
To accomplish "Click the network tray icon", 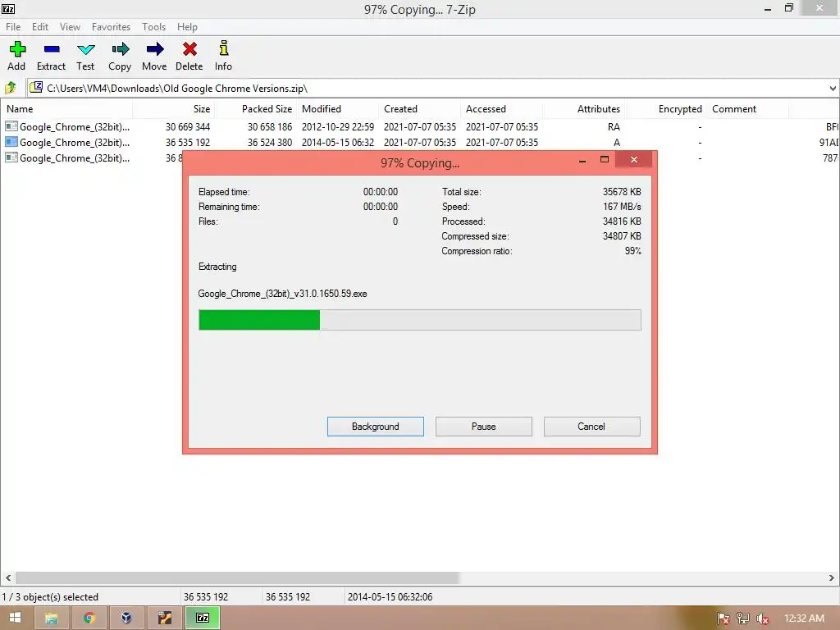I will coord(743,619).
